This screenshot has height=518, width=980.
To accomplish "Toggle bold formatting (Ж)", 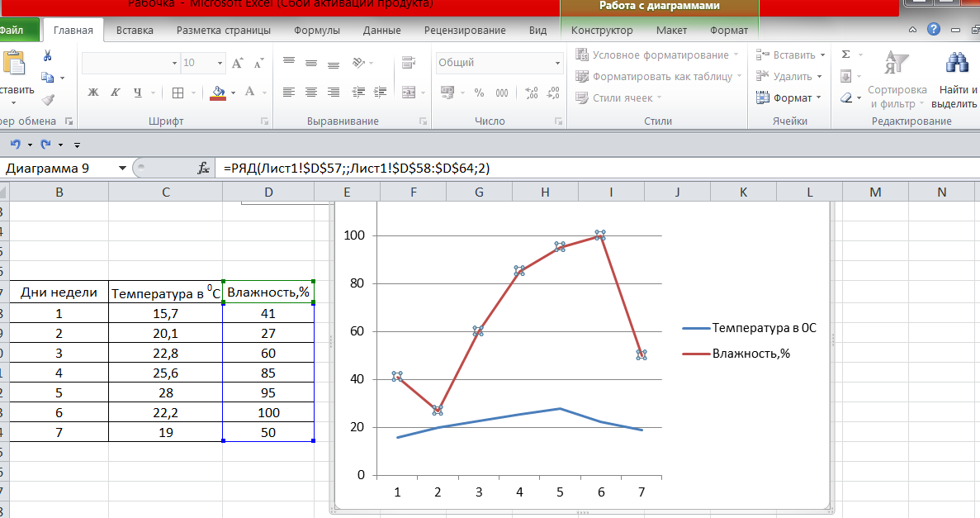I will tap(93, 93).
